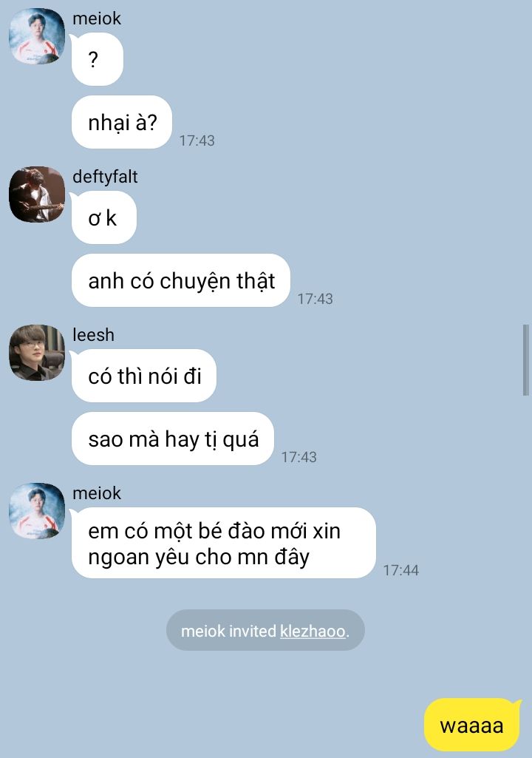Select the yellow 'waaaa' sent message

click(471, 725)
